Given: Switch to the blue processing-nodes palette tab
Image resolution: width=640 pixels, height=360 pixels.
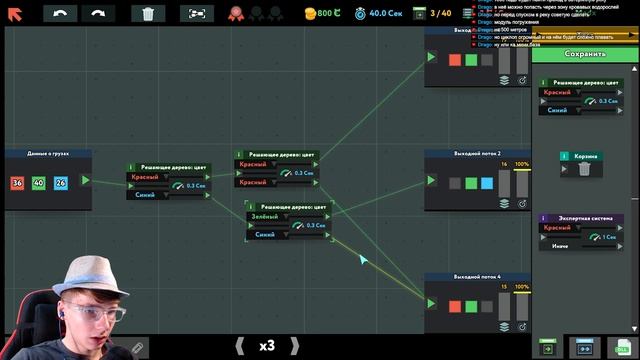Looking at the screenshot, I should pos(585,347).
